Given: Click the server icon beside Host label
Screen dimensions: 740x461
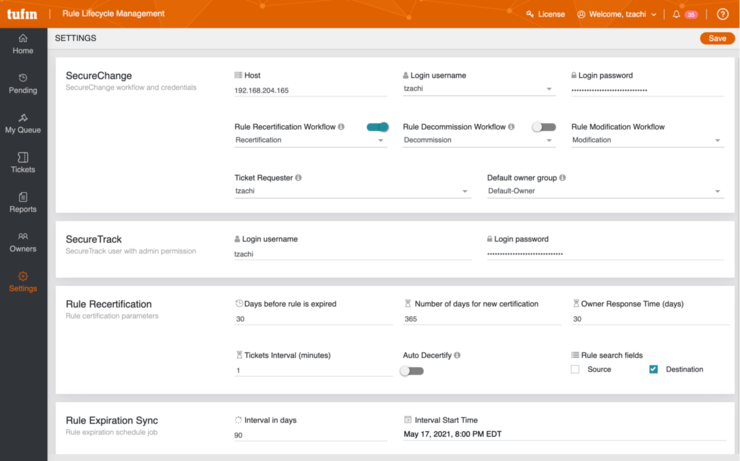Looking at the screenshot, I should click(x=238, y=75).
